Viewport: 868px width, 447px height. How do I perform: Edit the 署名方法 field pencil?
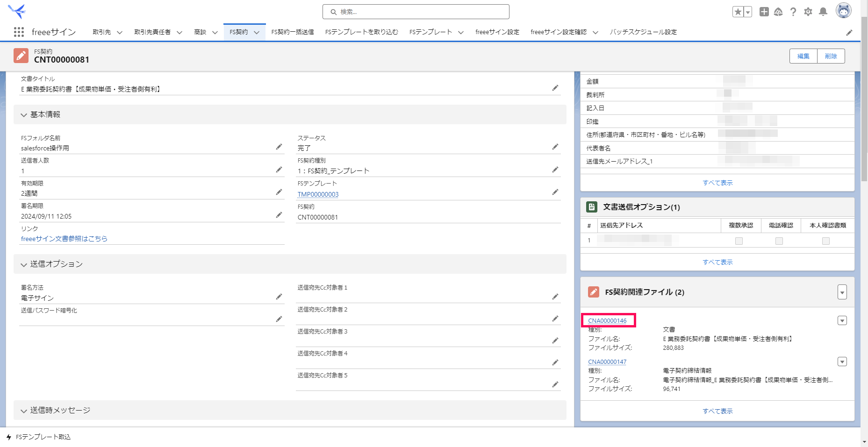tap(279, 297)
